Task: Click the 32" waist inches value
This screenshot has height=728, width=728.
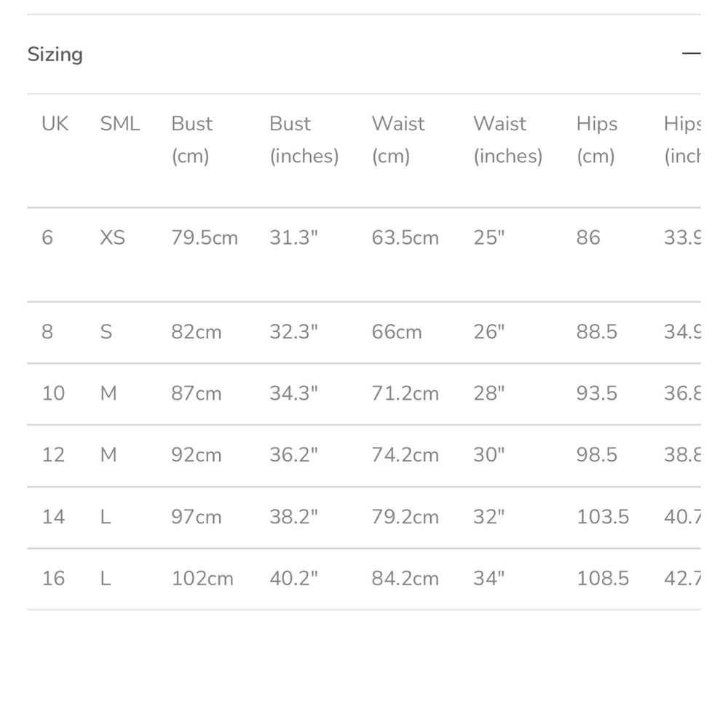Action: point(488,517)
